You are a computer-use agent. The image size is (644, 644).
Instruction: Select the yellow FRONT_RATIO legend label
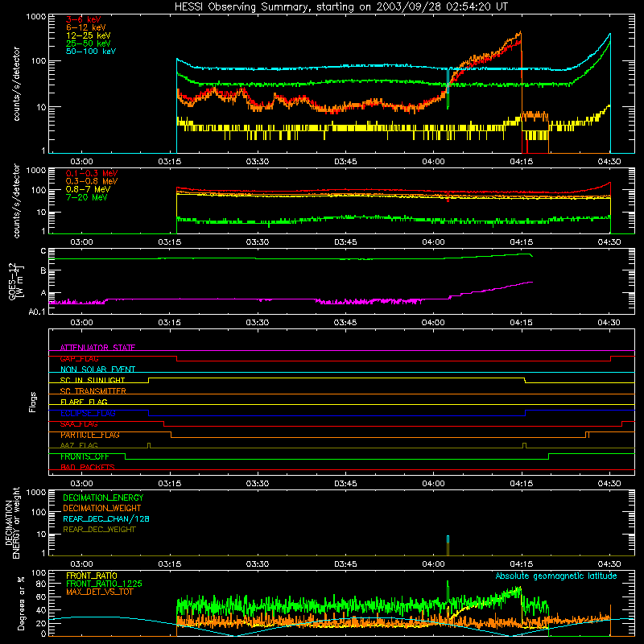point(92,576)
